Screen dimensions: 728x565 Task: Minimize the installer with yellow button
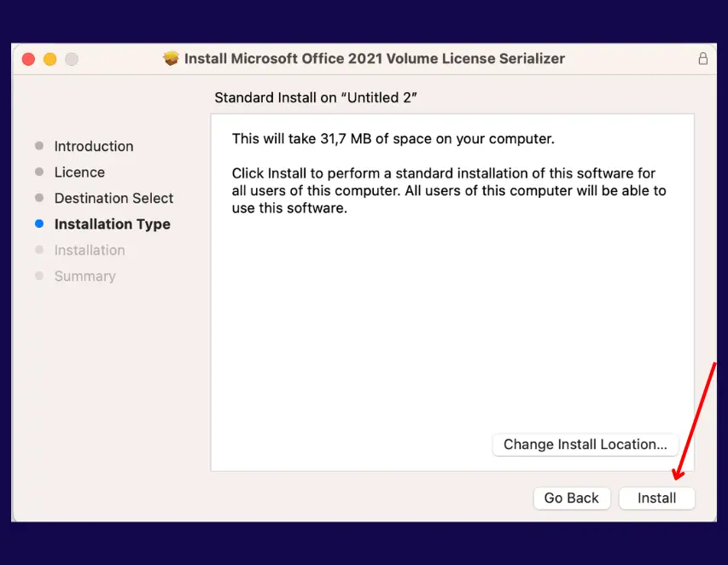50,59
